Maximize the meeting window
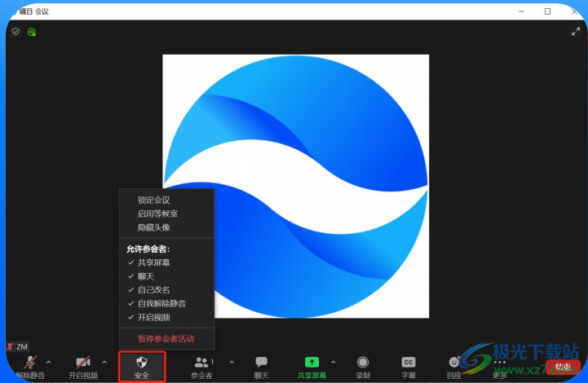The width and height of the screenshot is (588, 383). tap(547, 11)
